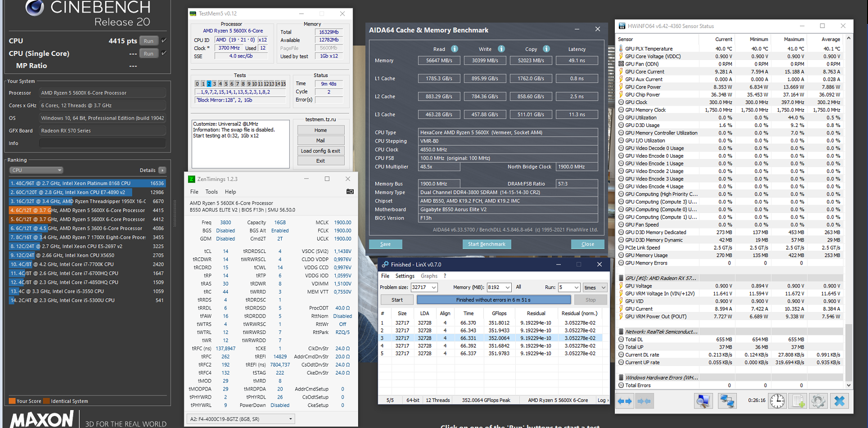
Task: Click the expand-columns arrows icon in HWiNFO
Action: [625, 401]
